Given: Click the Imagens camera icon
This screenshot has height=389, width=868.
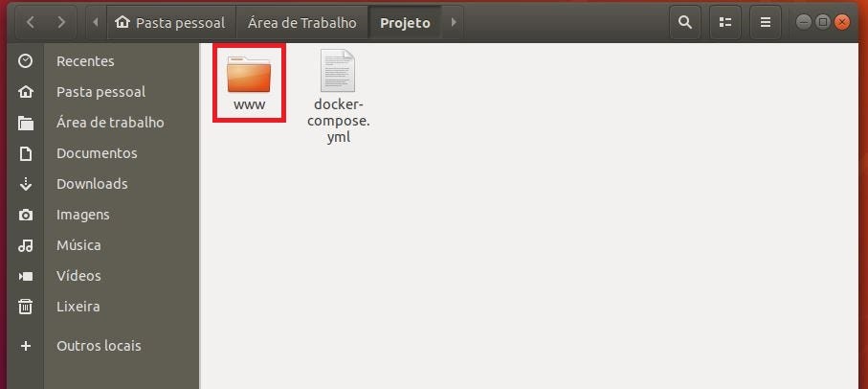Looking at the screenshot, I should 26,215.
